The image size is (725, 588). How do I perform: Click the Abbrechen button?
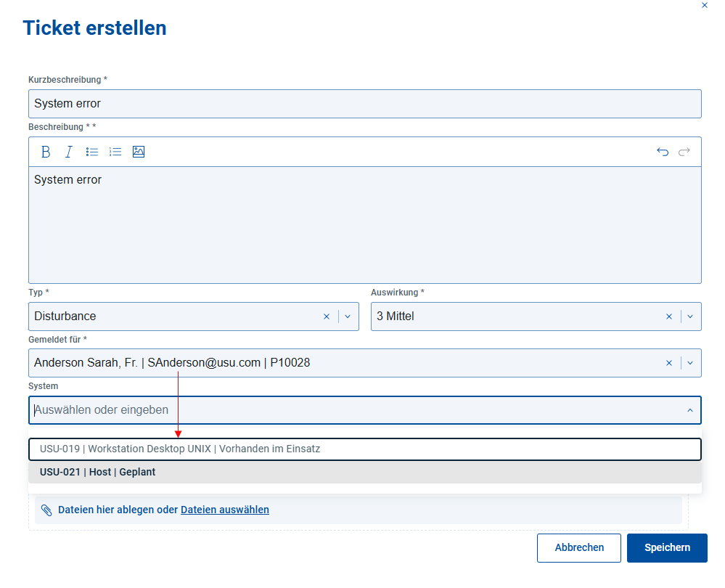(x=579, y=548)
